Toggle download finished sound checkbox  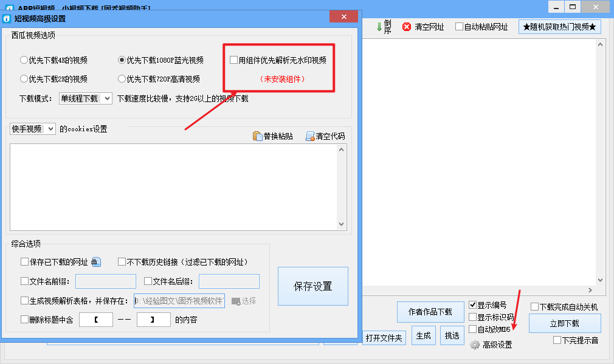(x=557, y=340)
